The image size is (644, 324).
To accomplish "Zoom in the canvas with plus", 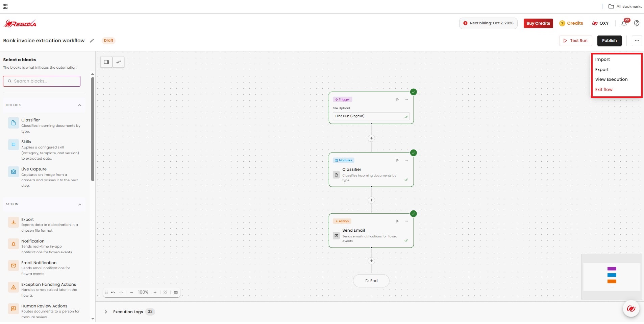I will (155, 293).
